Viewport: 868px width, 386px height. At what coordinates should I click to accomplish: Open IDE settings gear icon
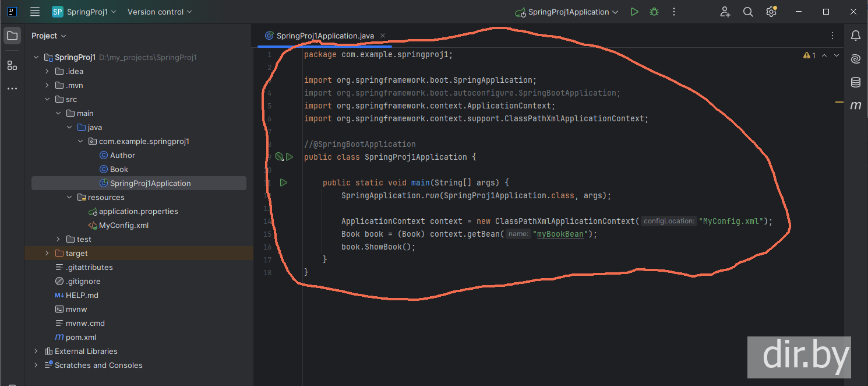tap(771, 12)
